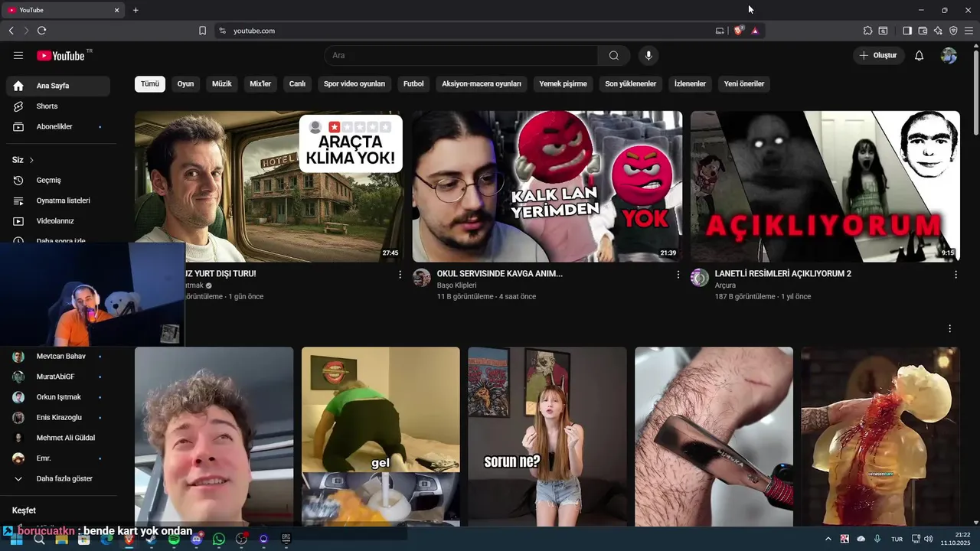Open the 'gel' Shorts thumbnail
The height and width of the screenshot is (551, 980).
click(381, 437)
